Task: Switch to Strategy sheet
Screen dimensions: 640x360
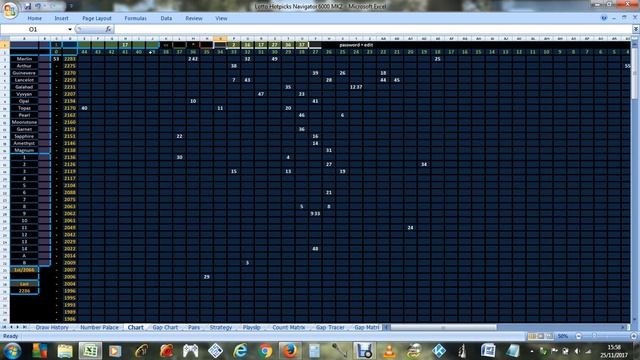Action: click(221, 327)
